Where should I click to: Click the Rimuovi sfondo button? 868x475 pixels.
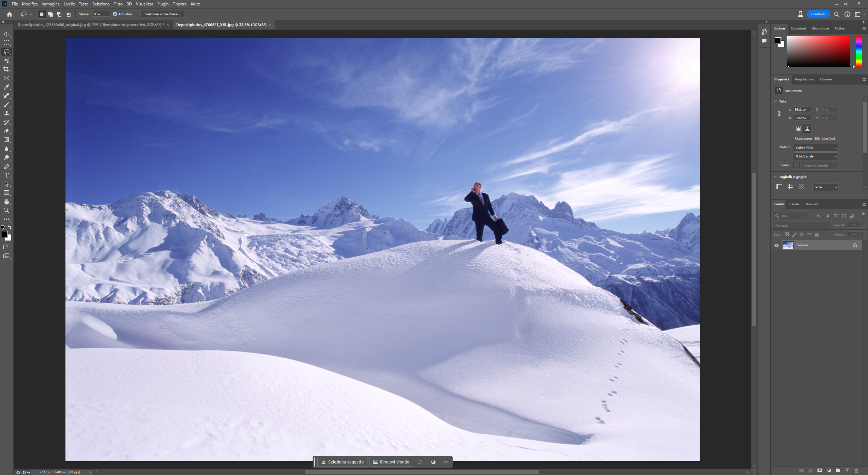click(x=391, y=462)
